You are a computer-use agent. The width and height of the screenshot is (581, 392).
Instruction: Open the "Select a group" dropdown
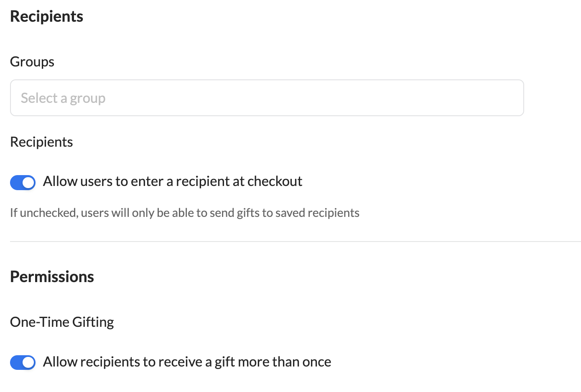267,98
